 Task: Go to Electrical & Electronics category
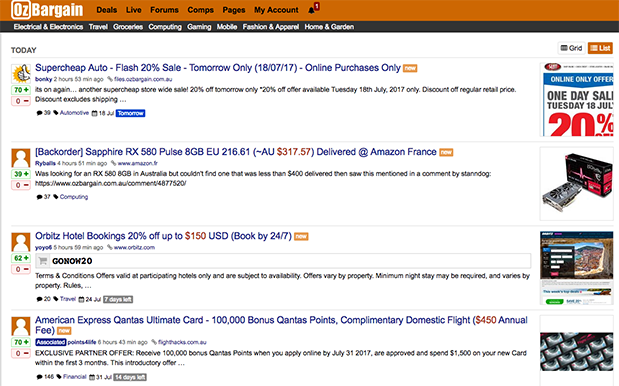click(x=48, y=27)
